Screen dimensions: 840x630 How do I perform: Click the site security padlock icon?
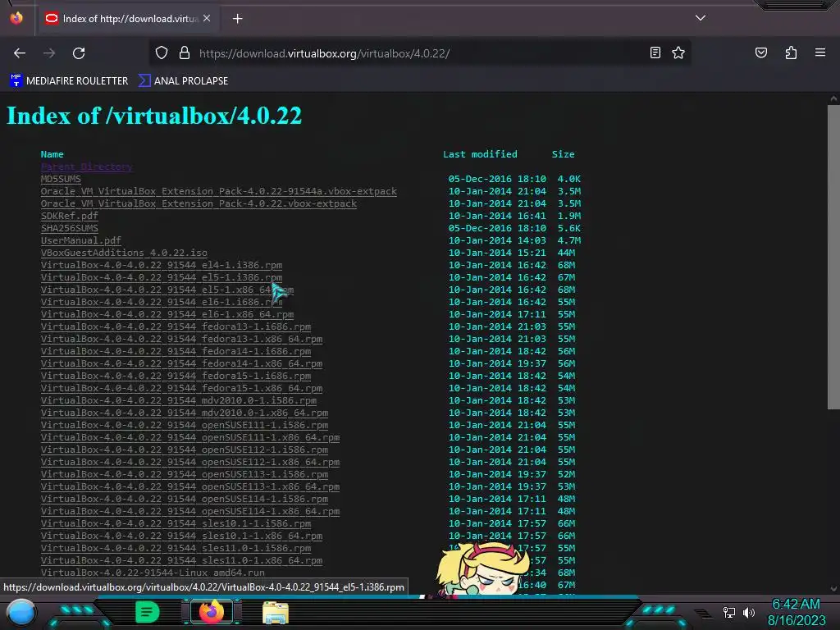pos(185,53)
